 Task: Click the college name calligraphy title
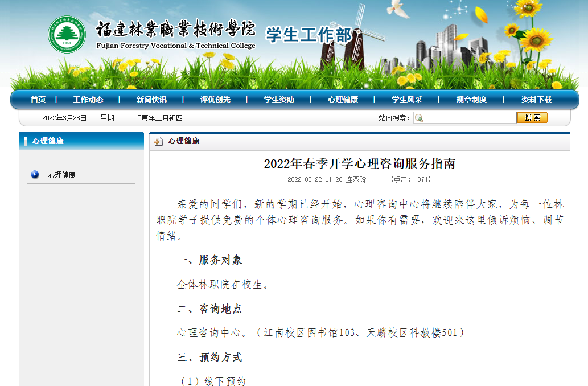[x=175, y=30]
